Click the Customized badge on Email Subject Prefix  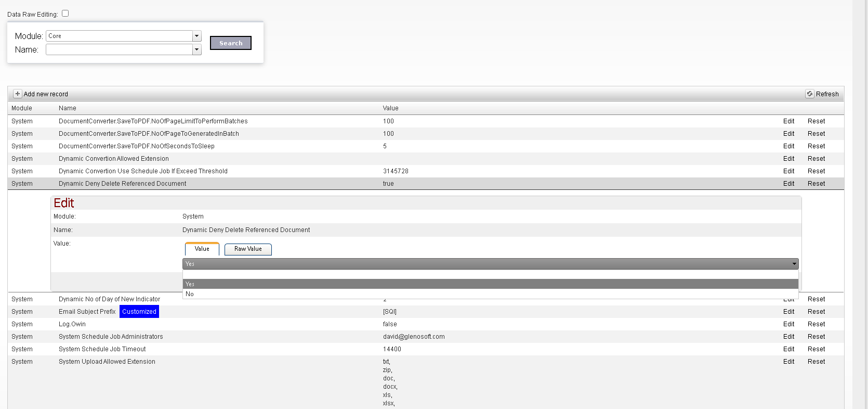(139, 312)
